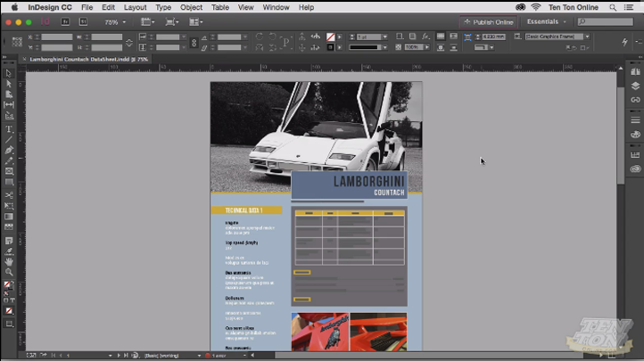
Task: Open the Basic Graphics Frame style dropdown
Action: coord(587,37)
